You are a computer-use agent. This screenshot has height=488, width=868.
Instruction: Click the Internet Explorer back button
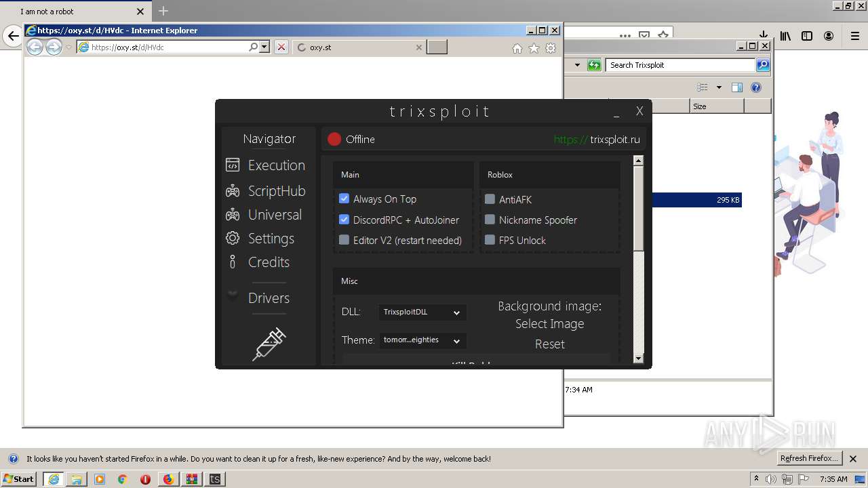pyautogui.click(x=35, y=47)
